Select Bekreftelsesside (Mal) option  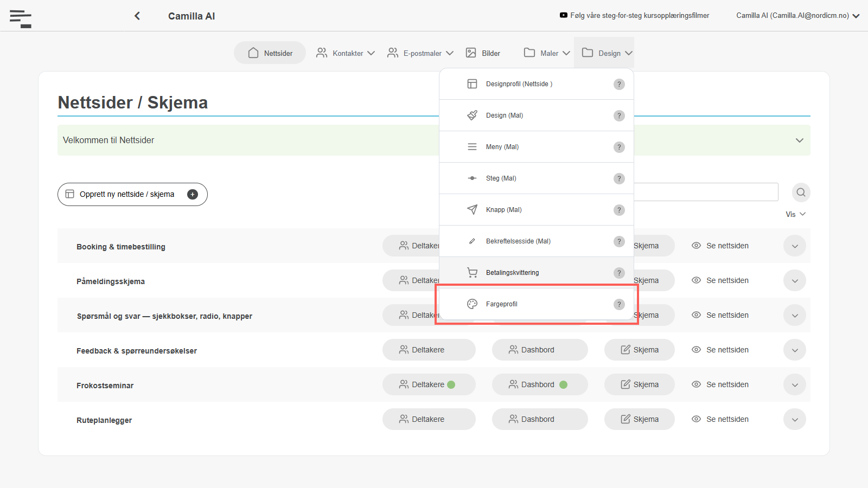537,241
